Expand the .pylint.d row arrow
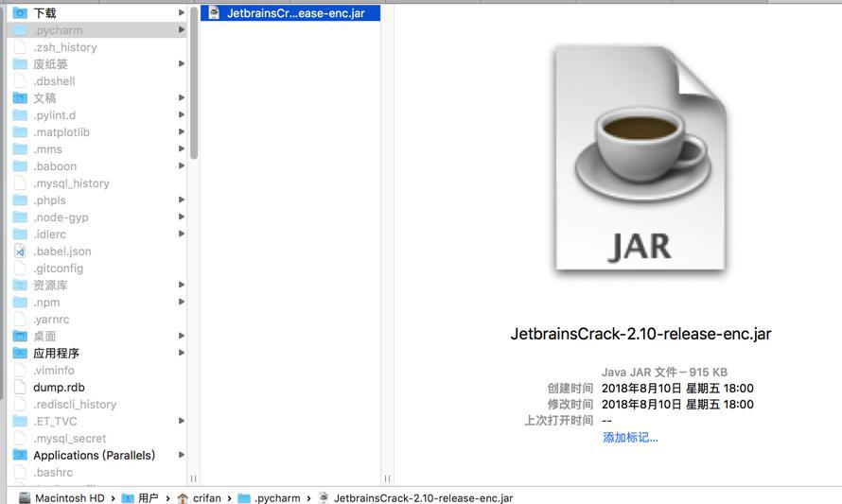This screenshot has width=842, height=504. click(182, 114)
